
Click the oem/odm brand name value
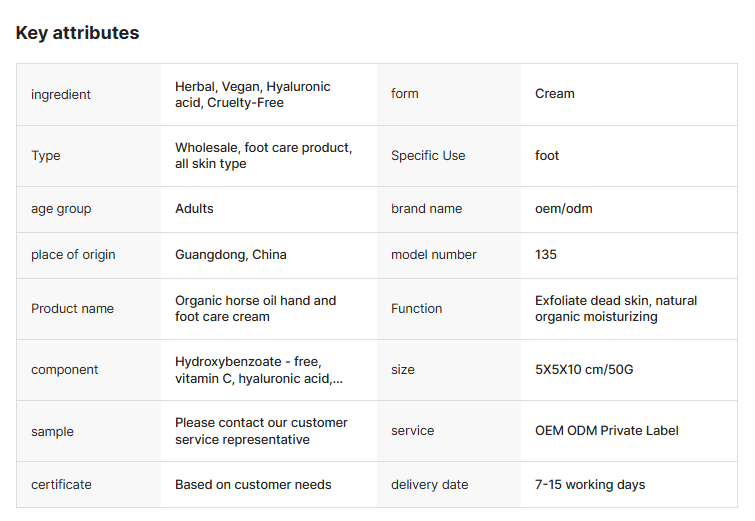[x=564, y=208]
